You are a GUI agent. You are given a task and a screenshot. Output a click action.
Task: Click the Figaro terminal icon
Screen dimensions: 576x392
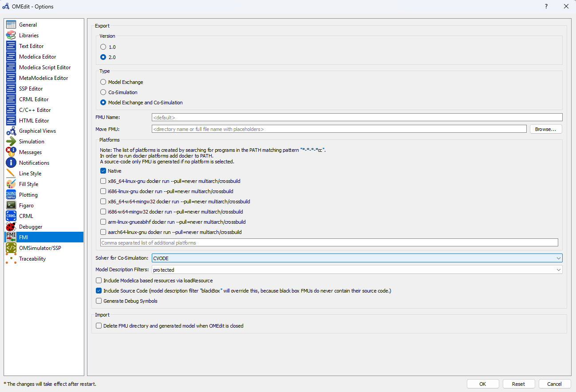coord(11,206)
